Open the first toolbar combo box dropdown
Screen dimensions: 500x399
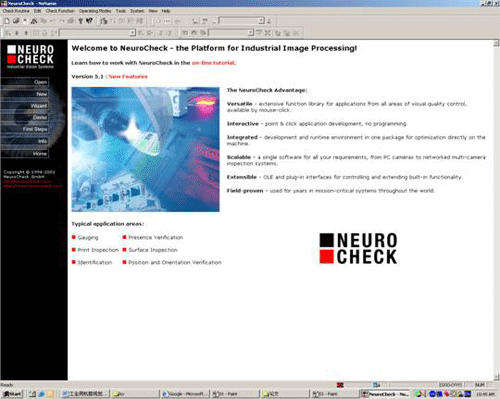pyautogui.click(x=262, y=21)
